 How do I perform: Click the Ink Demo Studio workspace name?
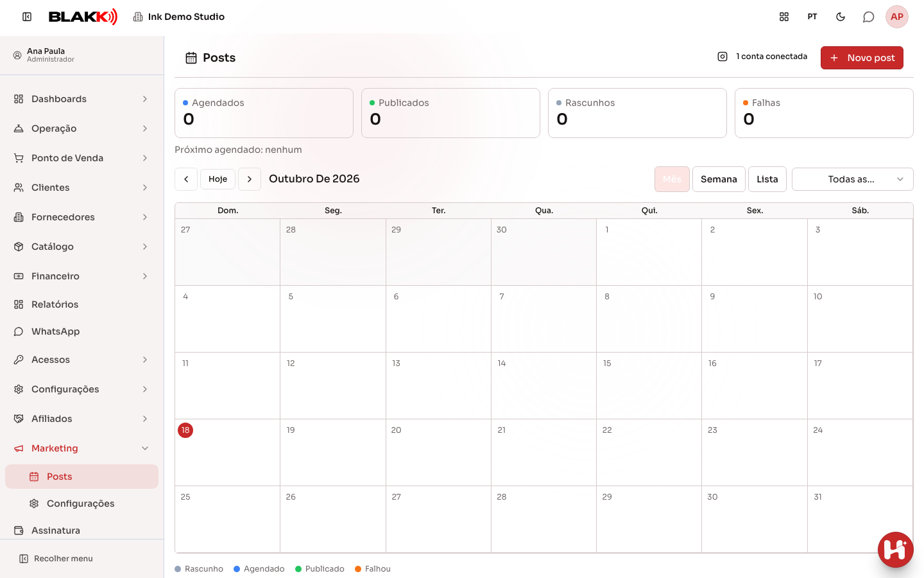click(186, 17)
